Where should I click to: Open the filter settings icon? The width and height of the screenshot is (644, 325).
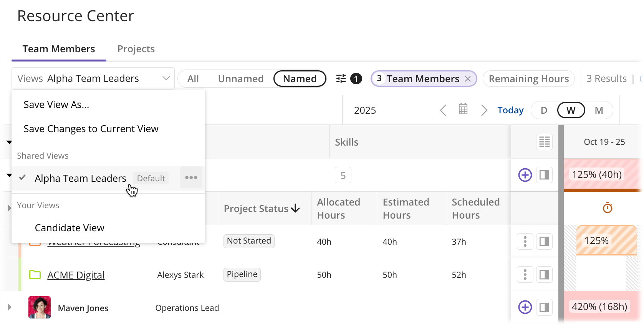341,79
